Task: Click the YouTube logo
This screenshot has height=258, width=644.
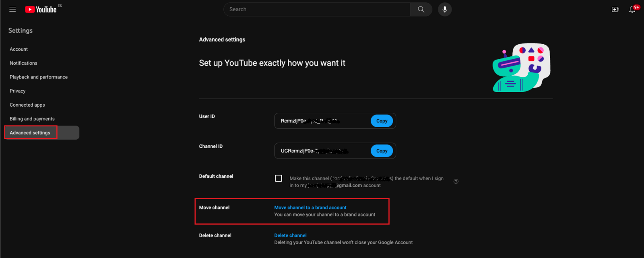Action: pyautogui.click(x=41, y=9)
